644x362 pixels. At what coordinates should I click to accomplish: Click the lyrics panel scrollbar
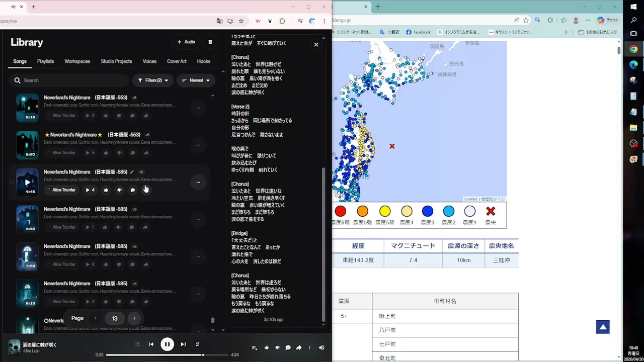click(324, 244)
